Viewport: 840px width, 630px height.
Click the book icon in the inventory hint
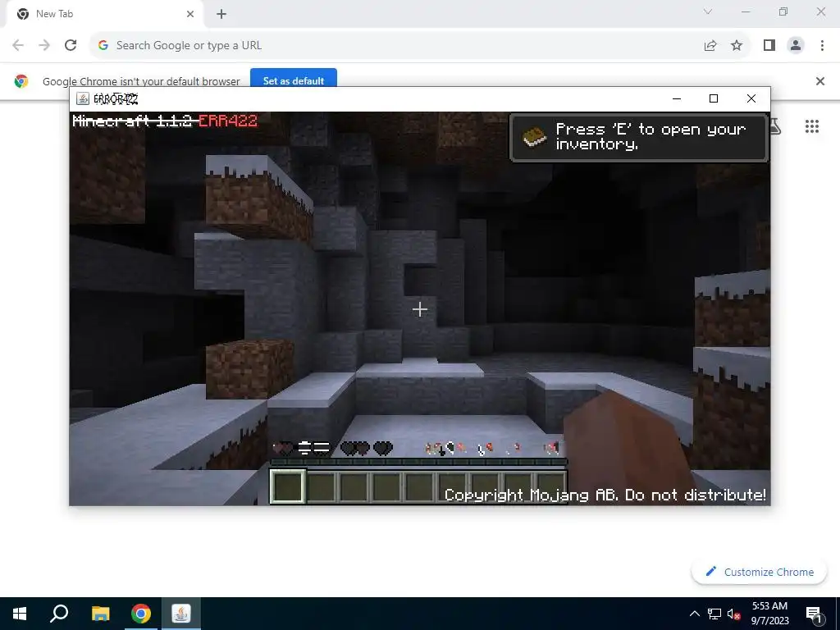point(534,137)
